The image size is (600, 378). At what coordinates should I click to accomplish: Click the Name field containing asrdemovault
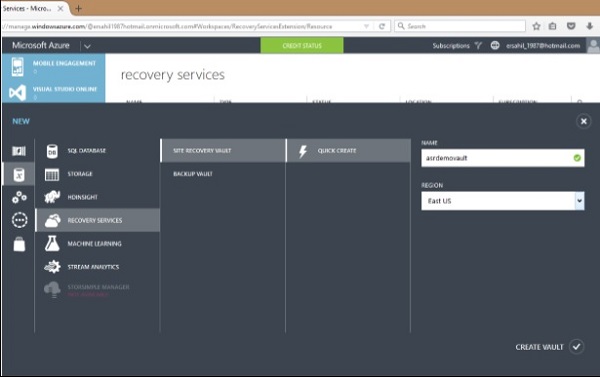coord(503,158)
